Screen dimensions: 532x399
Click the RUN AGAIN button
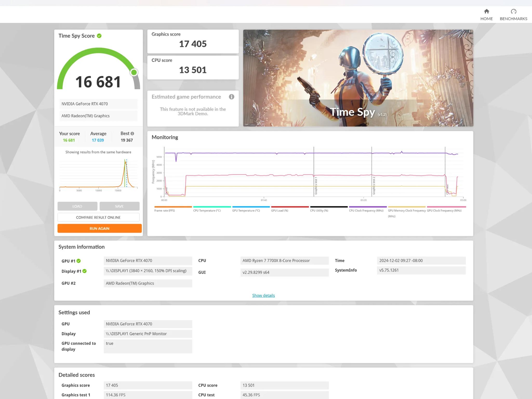[99, 228]
